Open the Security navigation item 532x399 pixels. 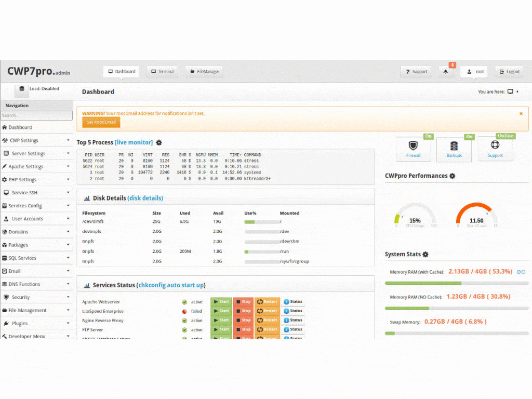click(37, 297)
